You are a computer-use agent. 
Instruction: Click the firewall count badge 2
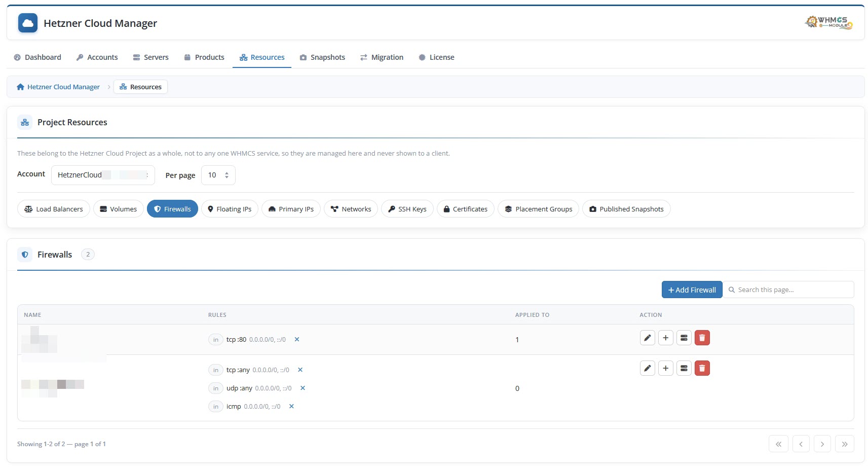point(88,255)
